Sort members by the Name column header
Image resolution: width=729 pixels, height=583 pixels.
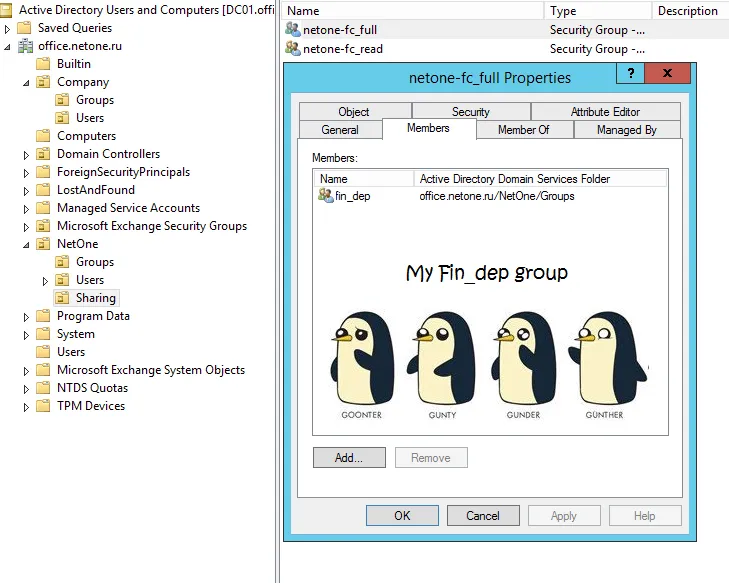pos(364,179)
